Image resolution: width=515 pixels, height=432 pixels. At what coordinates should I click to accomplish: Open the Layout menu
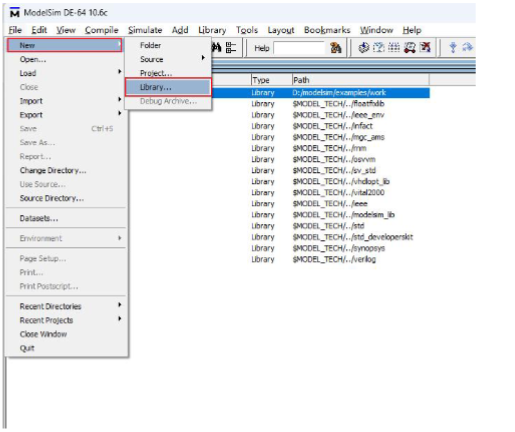click(281, 30)
